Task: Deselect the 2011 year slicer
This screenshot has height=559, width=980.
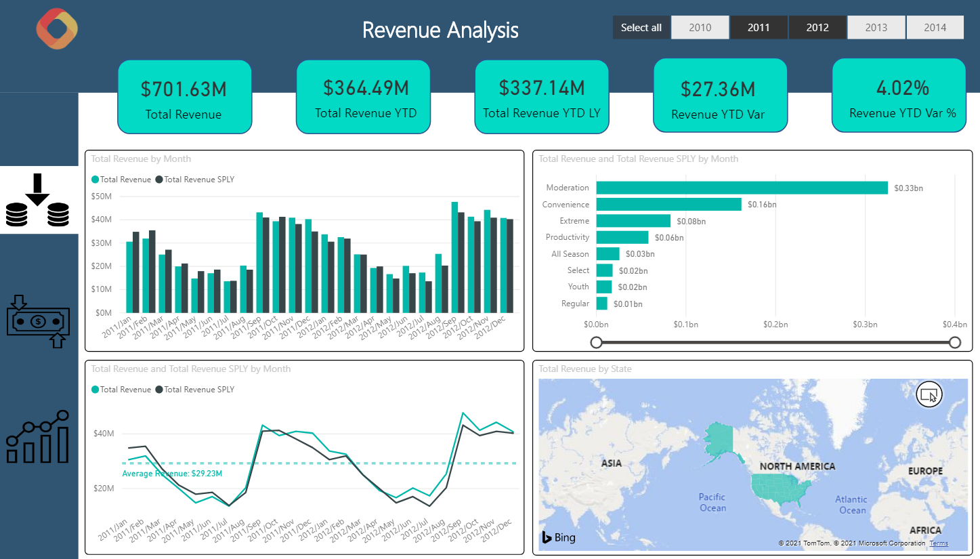Action: [x=759, y=28]
